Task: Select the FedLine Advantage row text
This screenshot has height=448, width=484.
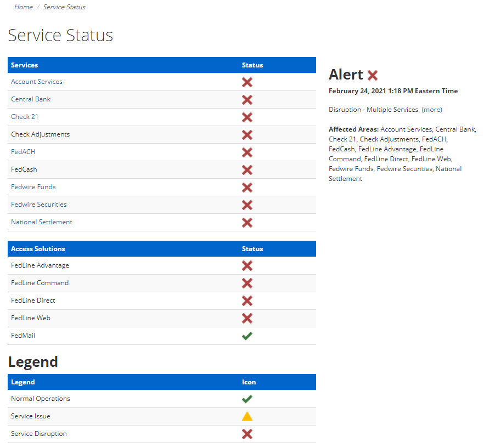Action: (x=40, y=265)
